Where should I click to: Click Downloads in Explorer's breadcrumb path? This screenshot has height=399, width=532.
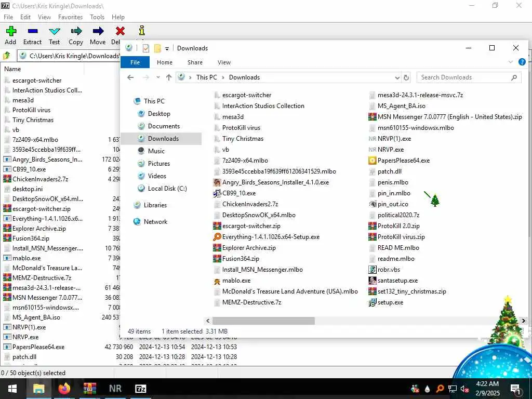tap(244, 77)
